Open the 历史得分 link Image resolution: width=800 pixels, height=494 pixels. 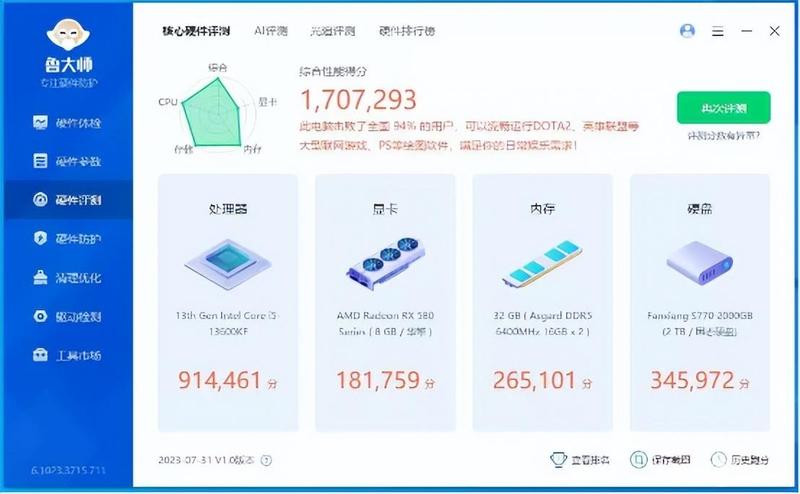coord(749,460)
